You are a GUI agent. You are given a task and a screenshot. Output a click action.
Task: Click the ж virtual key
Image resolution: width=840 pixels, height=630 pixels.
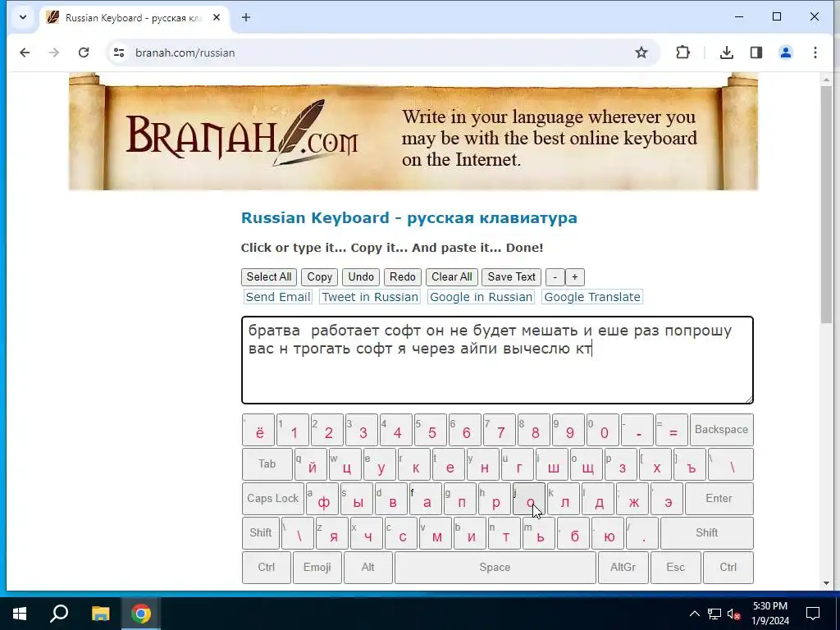coord(632,498)
